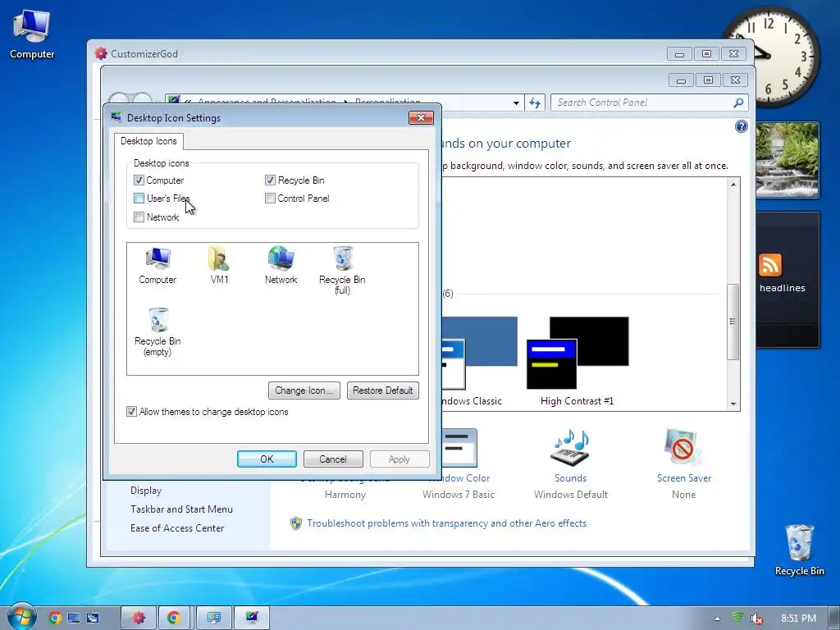Select the Recycle Bin (empty) icon

coord(157,332)
